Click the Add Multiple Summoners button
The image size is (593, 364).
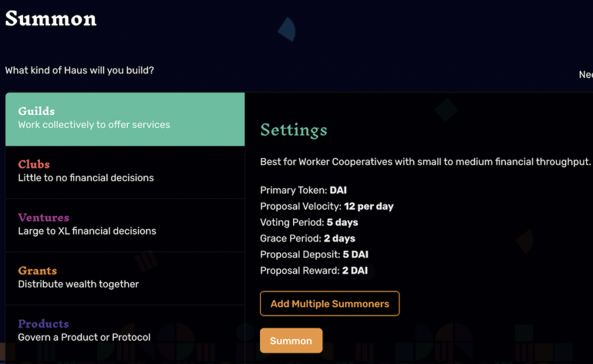(x=330, y=304)
